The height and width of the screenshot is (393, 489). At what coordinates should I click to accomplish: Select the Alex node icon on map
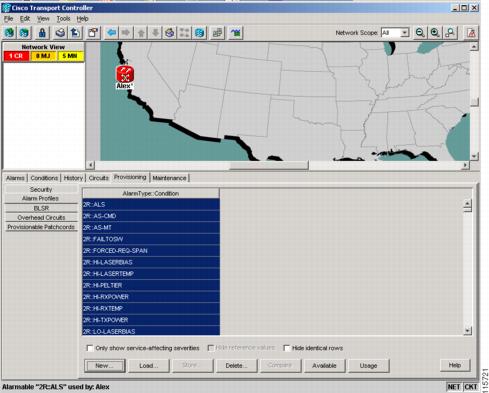pos(125,74)
